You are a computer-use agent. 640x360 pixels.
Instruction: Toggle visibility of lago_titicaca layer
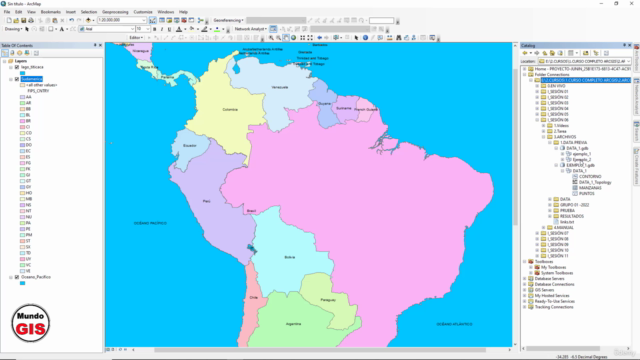pyautogui.click(x=17, y=67)
